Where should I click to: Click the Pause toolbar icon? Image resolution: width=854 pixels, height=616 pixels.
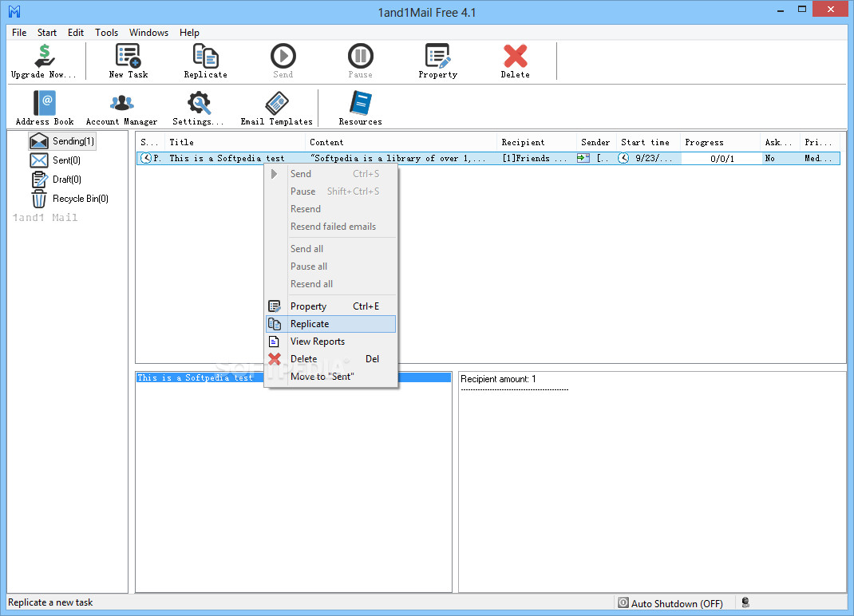click(x=361, y=61)
